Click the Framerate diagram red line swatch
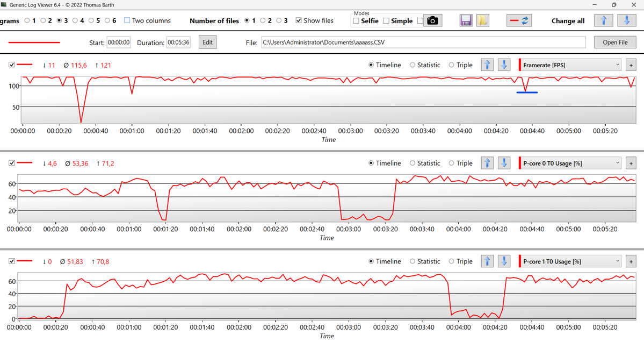The height and width of the screenshot is (342, 644). (x=25, y=65)
